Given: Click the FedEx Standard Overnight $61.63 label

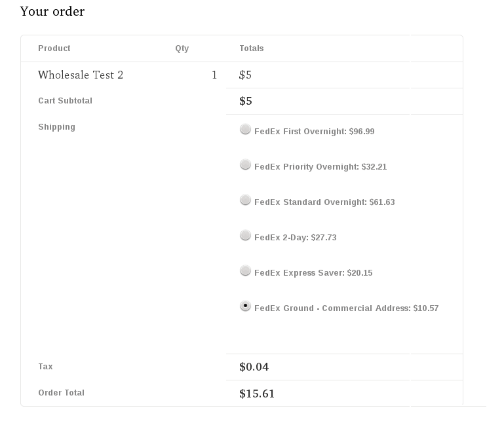Looking at the screenshot, I should [324, 202].
